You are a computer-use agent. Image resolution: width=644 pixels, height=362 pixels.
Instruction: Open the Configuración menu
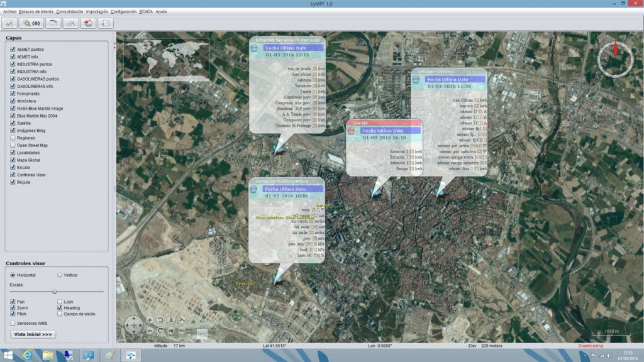coord(123,11)
